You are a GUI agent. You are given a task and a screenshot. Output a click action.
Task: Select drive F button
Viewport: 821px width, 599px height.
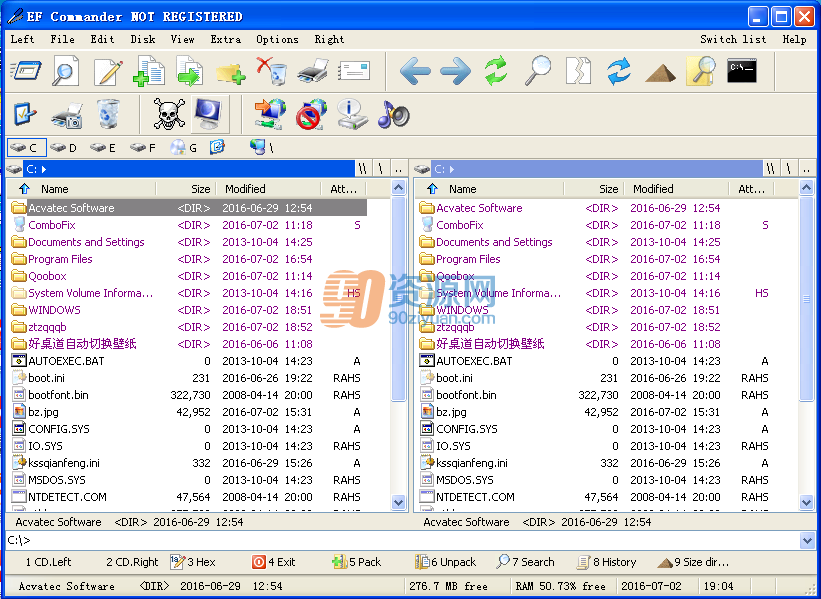click(142, 148)
